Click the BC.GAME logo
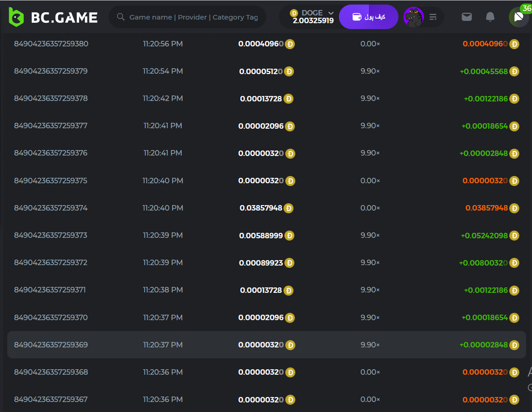The width and height of the screenshot is (532, 412). pos(53,17)
